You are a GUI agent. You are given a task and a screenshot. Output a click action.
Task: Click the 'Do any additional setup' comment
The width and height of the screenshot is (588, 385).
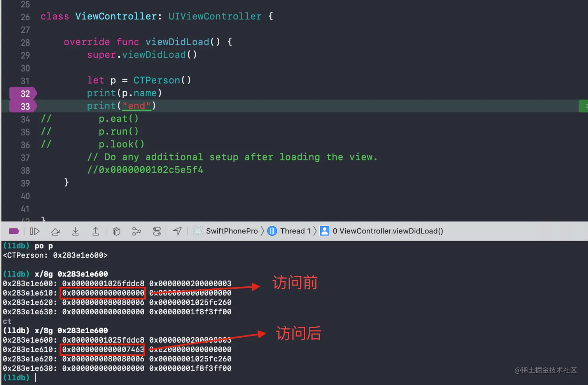pos(232,157)
